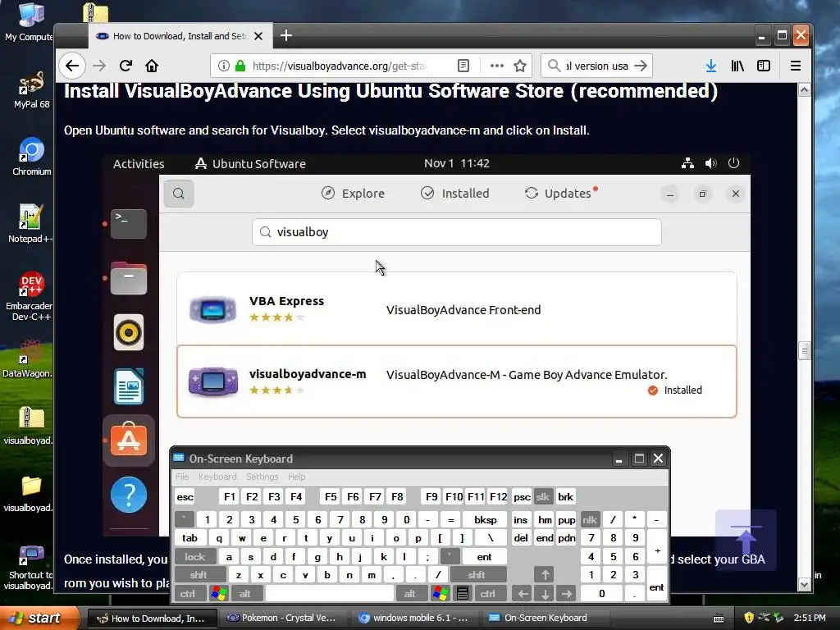Click browser scrollbar down arrow
The height and width of the screenshot is (630, 840).
(804, 584)
